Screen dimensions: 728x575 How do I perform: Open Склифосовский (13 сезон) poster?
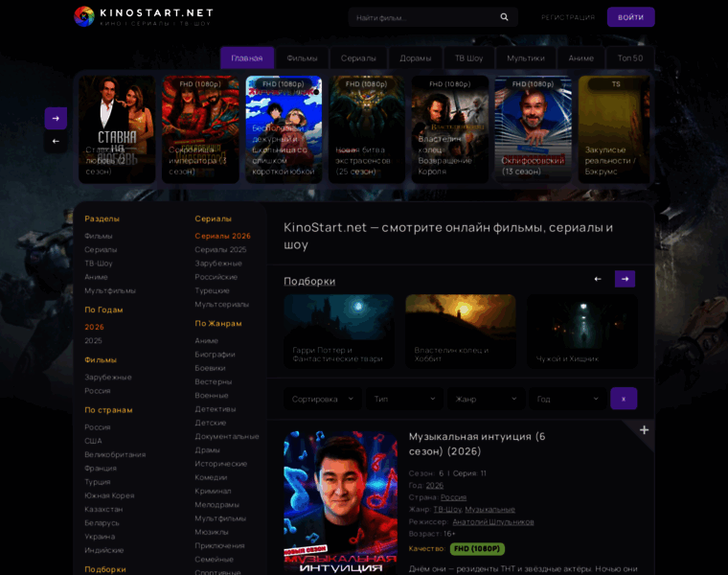(533, 129)
